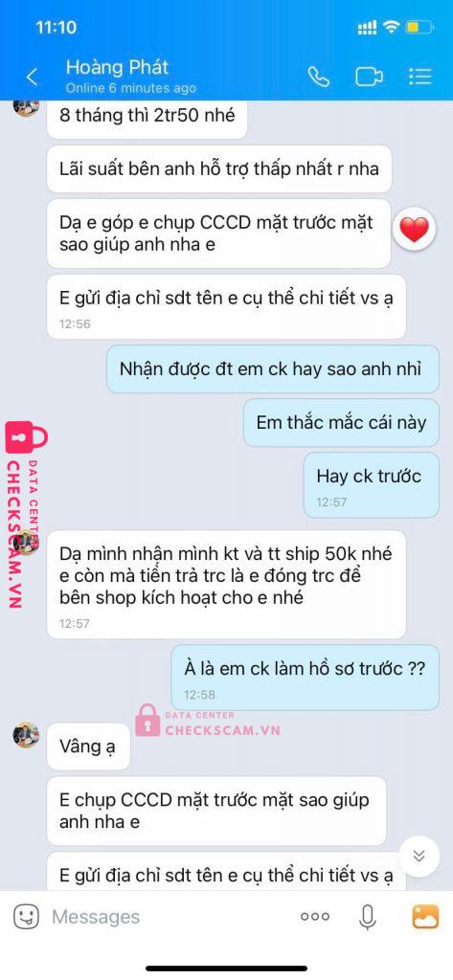Tap the 'Lãi suất bên anh' message
Viewport: 453px width, 980px height.
(219, 168)
